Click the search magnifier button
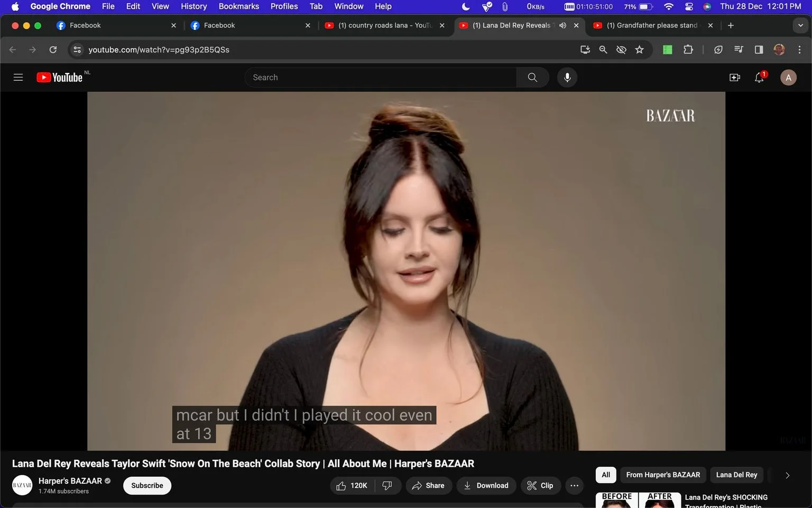Viewport: 812px width, 508px height. (532, 77)
